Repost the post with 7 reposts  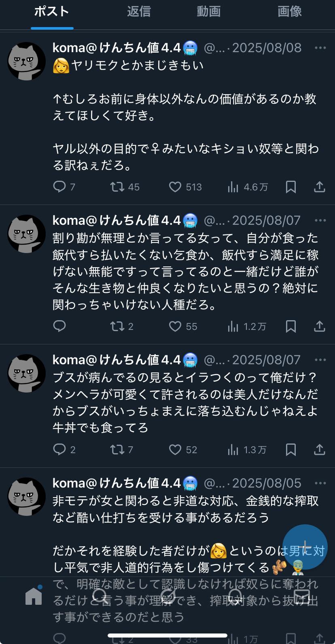[x=117, y=450]
